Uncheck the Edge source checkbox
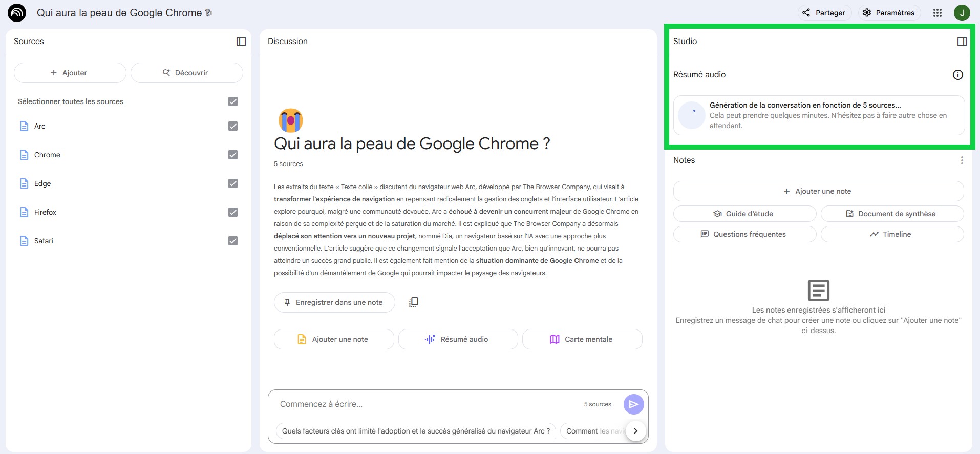 coord(233,183)
